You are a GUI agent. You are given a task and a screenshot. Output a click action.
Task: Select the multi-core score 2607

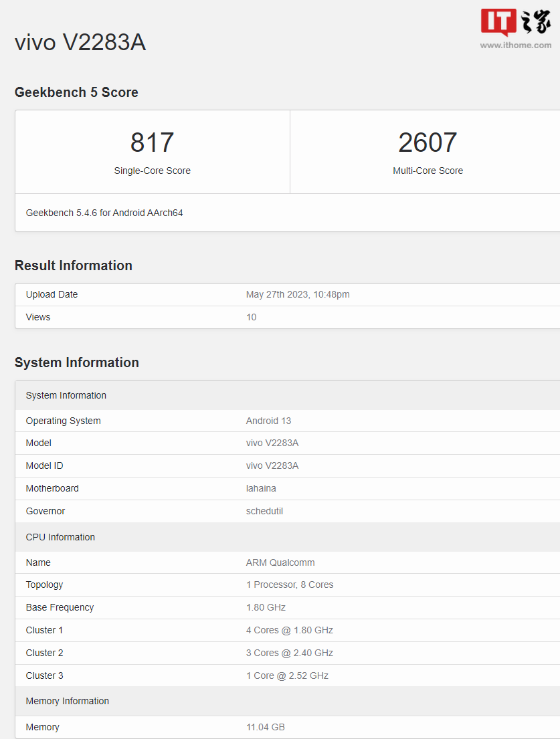[x=428, y=142]
